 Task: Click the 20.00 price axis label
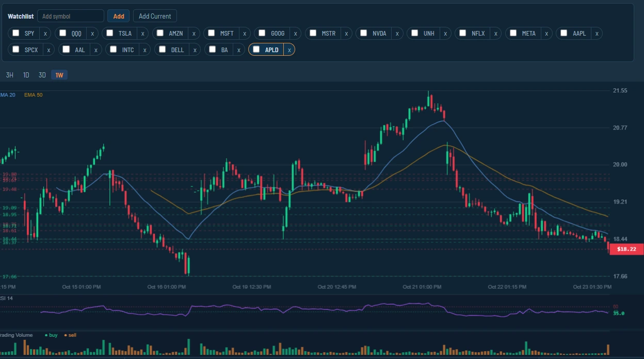[x=620, y=164]
